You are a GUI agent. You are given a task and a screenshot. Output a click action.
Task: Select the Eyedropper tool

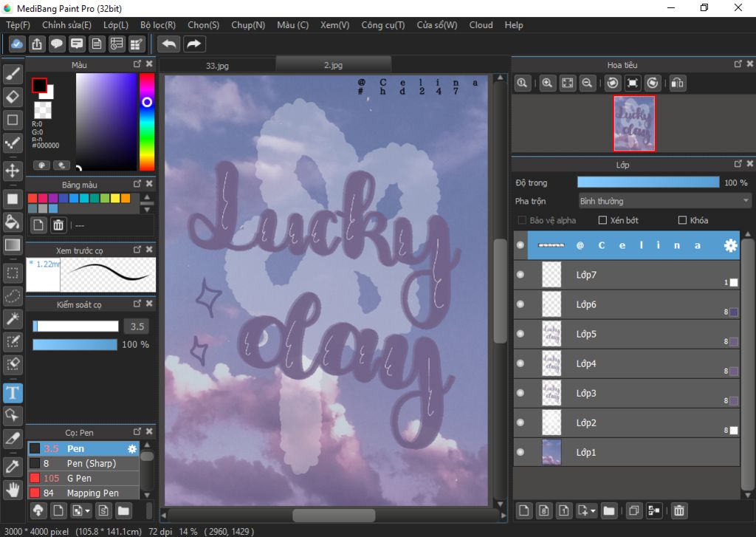pyautogui.click(x=13, y=467)
